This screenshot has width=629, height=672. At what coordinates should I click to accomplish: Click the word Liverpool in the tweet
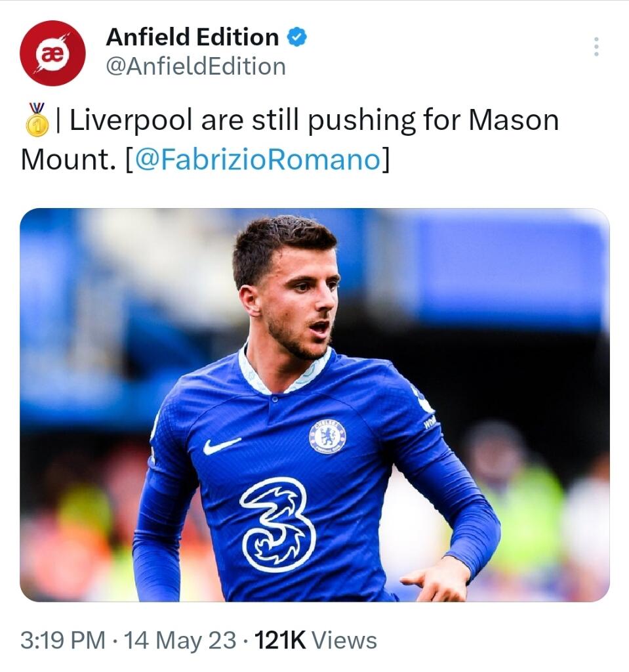131,121
